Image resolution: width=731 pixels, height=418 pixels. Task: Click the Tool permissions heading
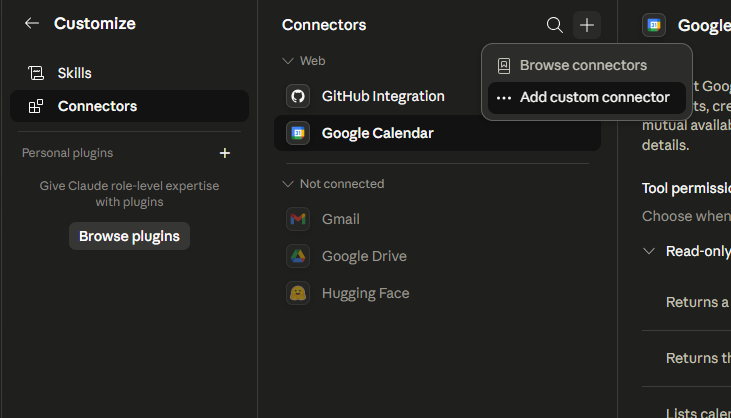click(686, 188)
